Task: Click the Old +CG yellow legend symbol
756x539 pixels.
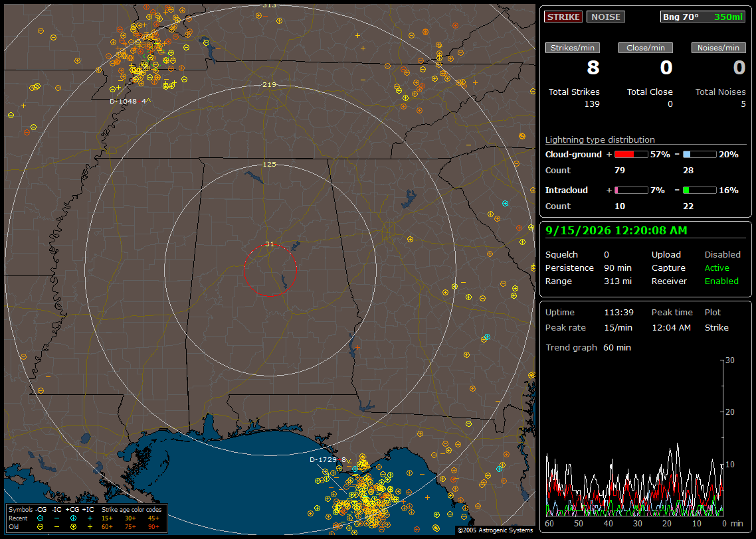Action: click(73, 527)
